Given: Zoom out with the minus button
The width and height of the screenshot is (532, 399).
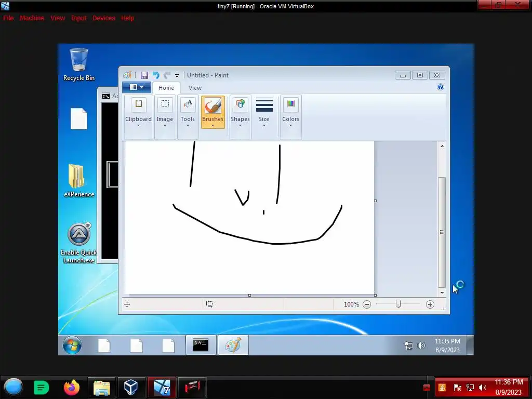Looking at the screenshot, I should 367,304.
